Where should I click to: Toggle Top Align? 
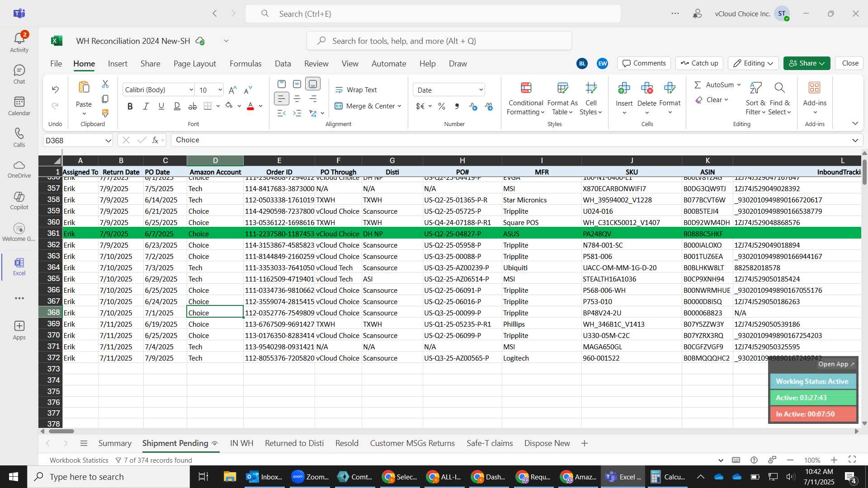[281, 84]
